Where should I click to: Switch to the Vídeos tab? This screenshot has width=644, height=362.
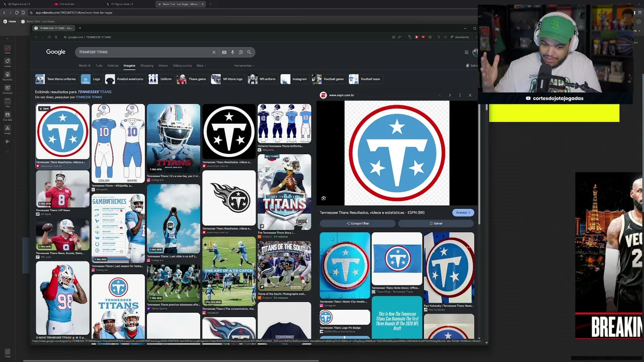click(163, 65)
